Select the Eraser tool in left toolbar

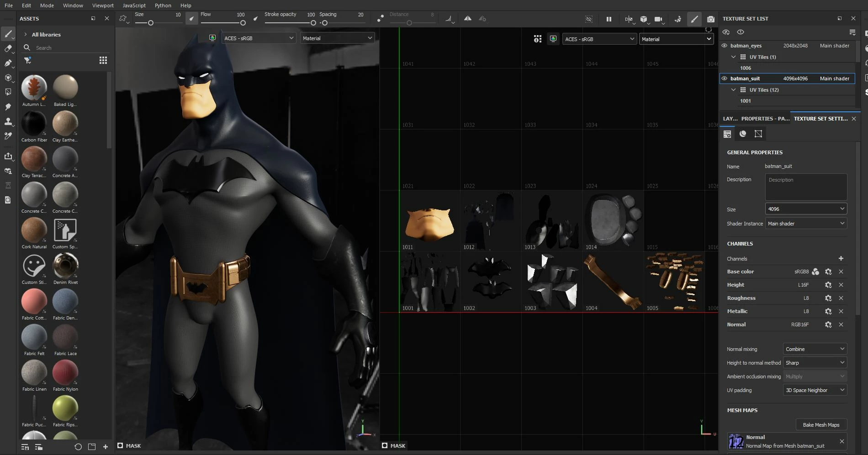pyautogui.click(x=8, y=48)
